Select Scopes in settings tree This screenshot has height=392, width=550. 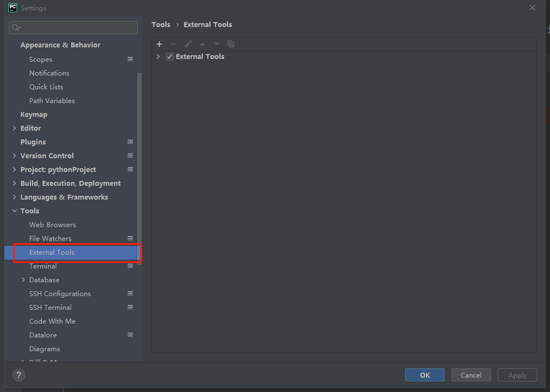[x=41, y=60]
